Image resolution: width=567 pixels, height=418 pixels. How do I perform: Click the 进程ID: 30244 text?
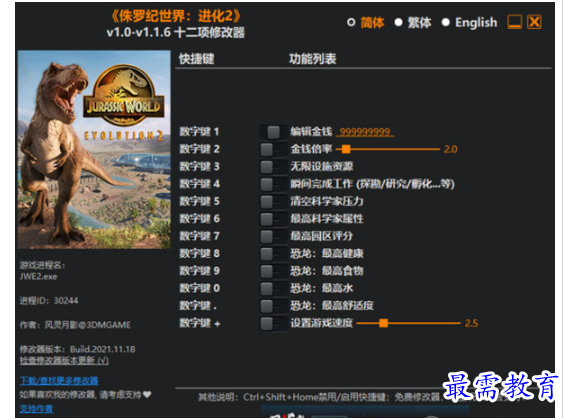pos(49,300)
